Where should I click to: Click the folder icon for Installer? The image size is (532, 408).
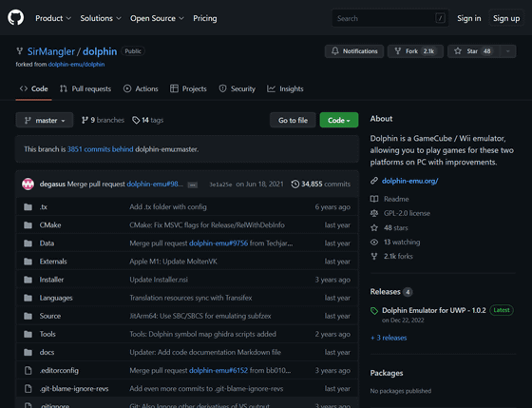[28, 280]
